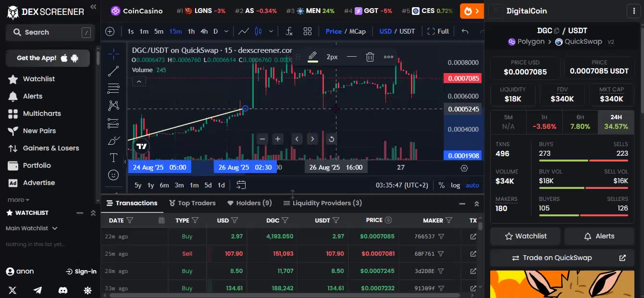Delete the drawn trend line
The image size is (644, 298).
[x=370, y=57]
